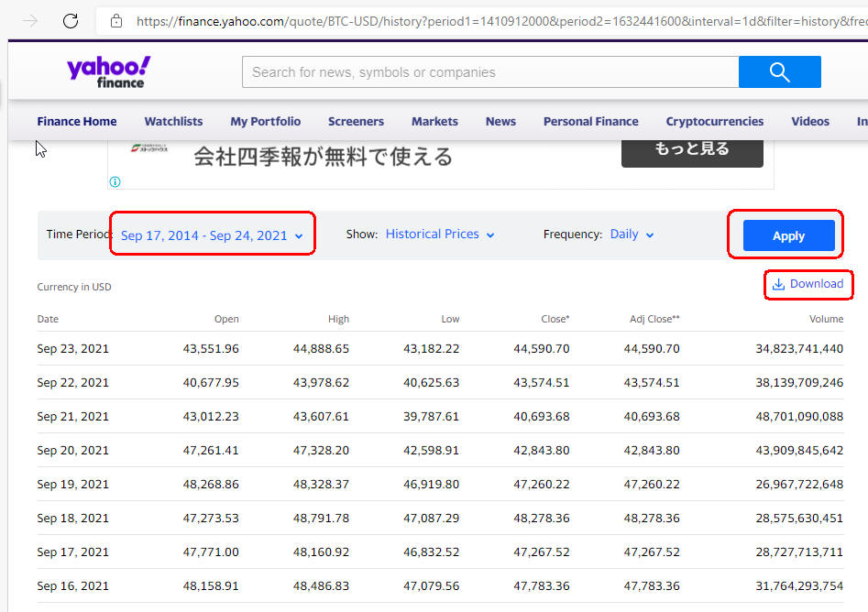Select the Date column header
Image resolution: width=868 pixels, height=612 pixels.
tap(48, 319)
